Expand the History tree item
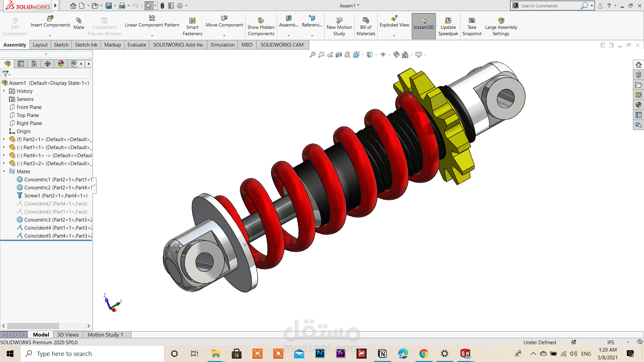This screenshot has width=644, height=362. click(x=4, y=91)
